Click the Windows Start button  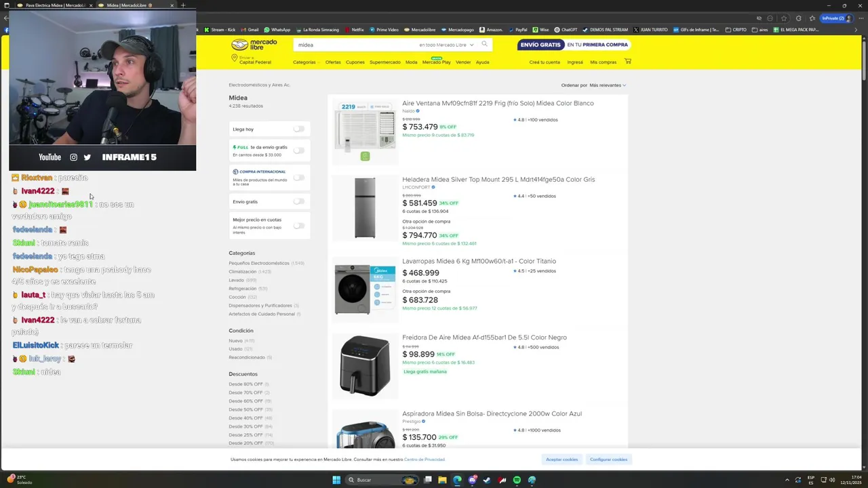336,480
